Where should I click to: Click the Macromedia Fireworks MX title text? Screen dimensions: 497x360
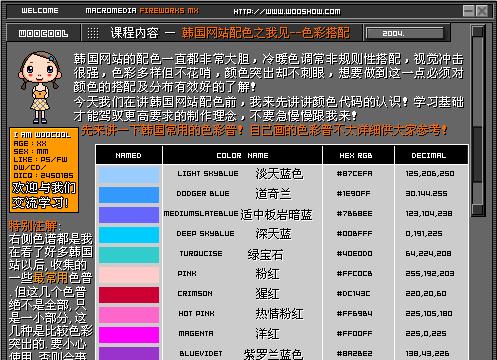tap(142, 11)
